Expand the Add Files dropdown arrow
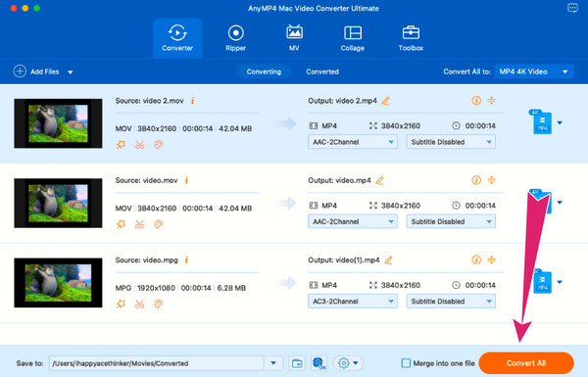Screen dimensions: 588x377 click(x=71, y=71)
